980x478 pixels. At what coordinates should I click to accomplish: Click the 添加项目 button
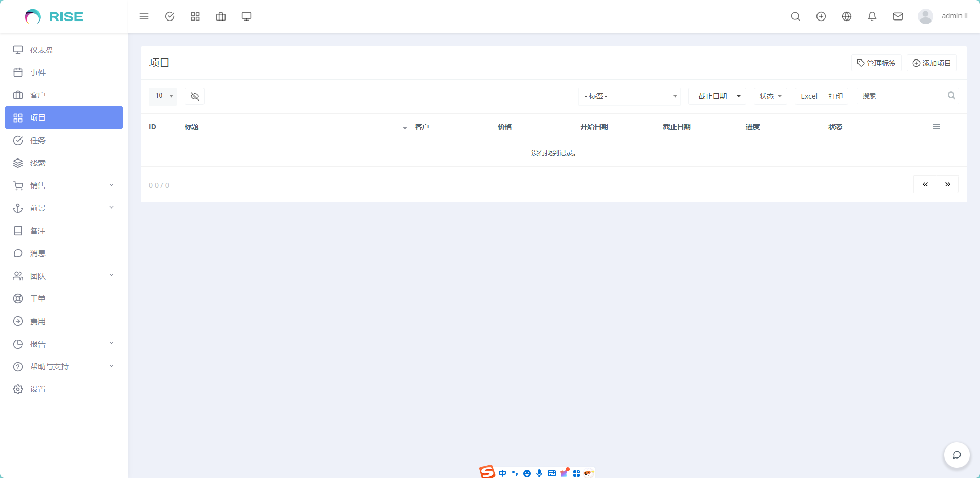point(931,63)
